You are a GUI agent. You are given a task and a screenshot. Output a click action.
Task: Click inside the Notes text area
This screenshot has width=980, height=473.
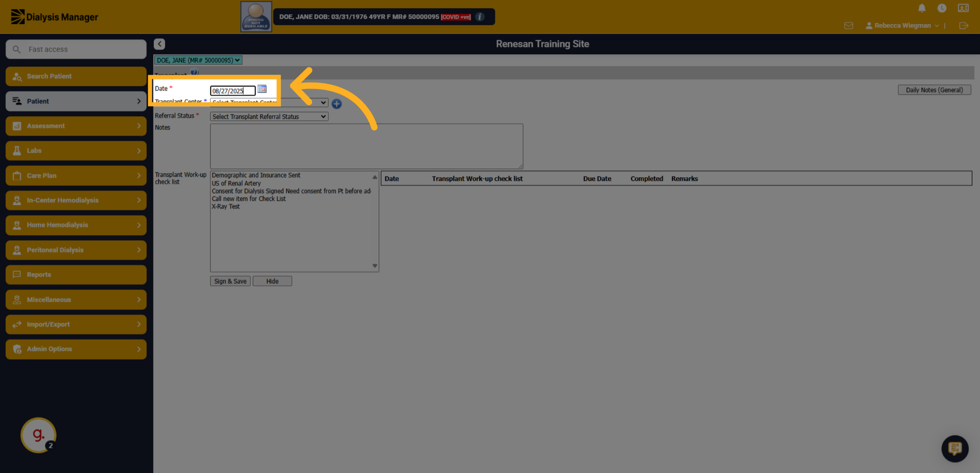(367, 146)
